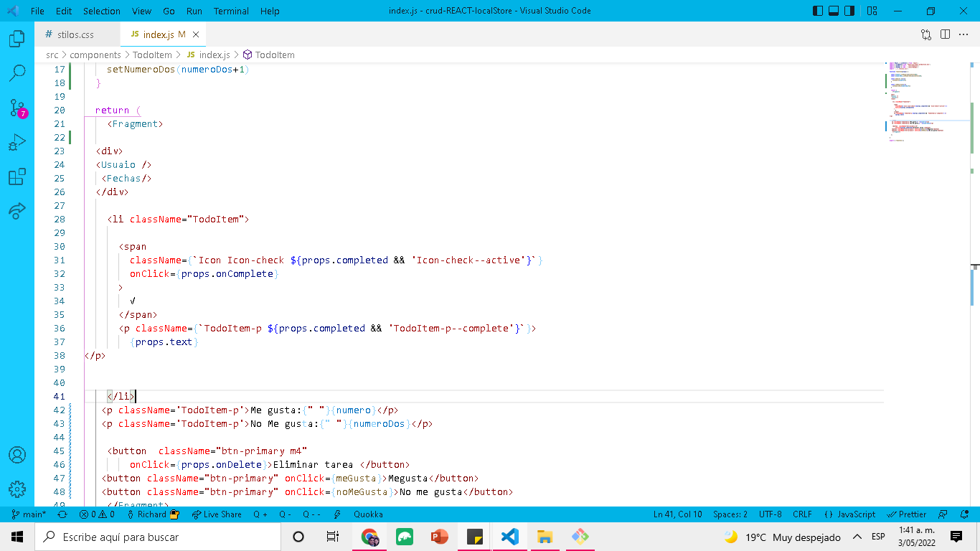
Task: Switch to the stilos.css tab
Action: (77, 34)
